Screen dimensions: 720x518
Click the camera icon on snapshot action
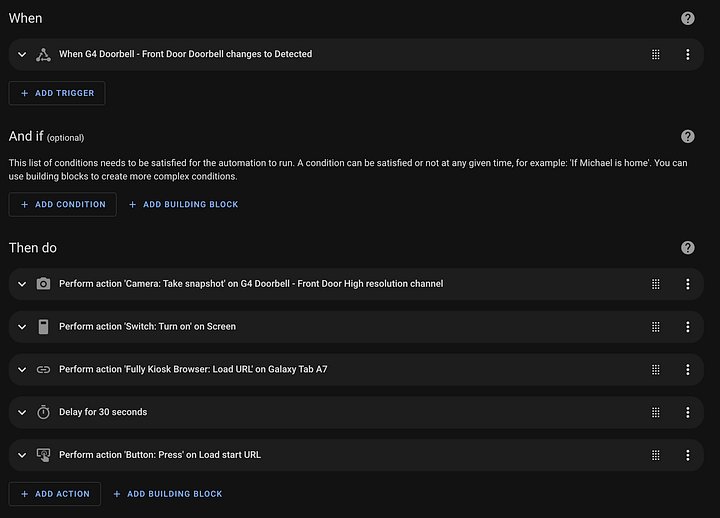pos(43,284)
